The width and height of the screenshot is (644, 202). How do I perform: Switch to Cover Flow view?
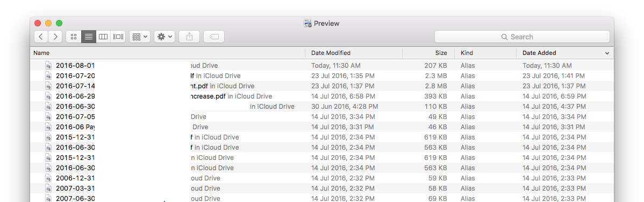[118, 37]
